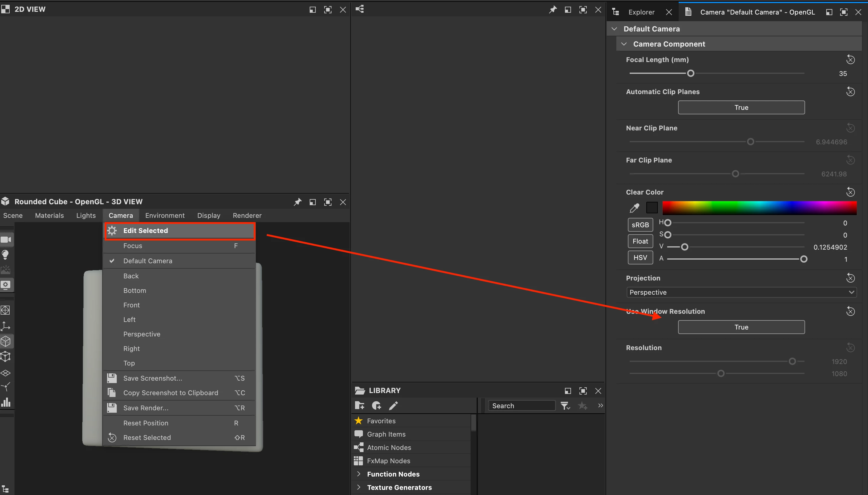Click the eyedropper color picker icon
868x495 pixels.
[634, 207]
